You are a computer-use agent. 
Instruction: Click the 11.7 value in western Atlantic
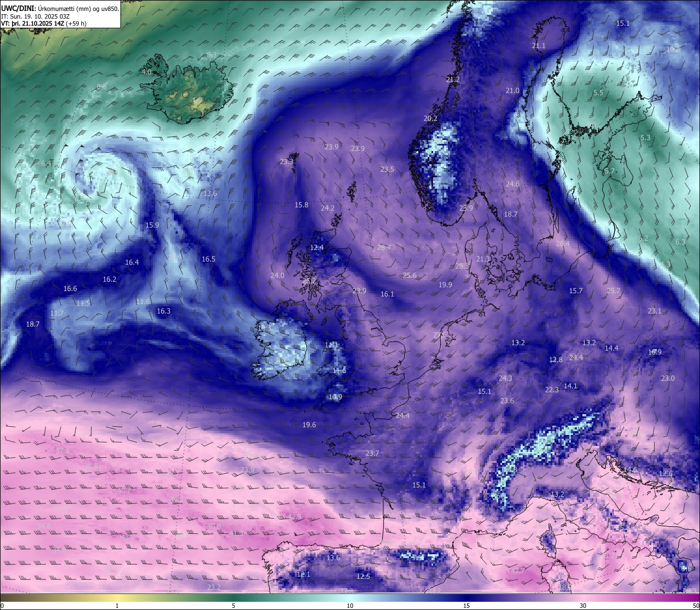[x=57, y=313]
